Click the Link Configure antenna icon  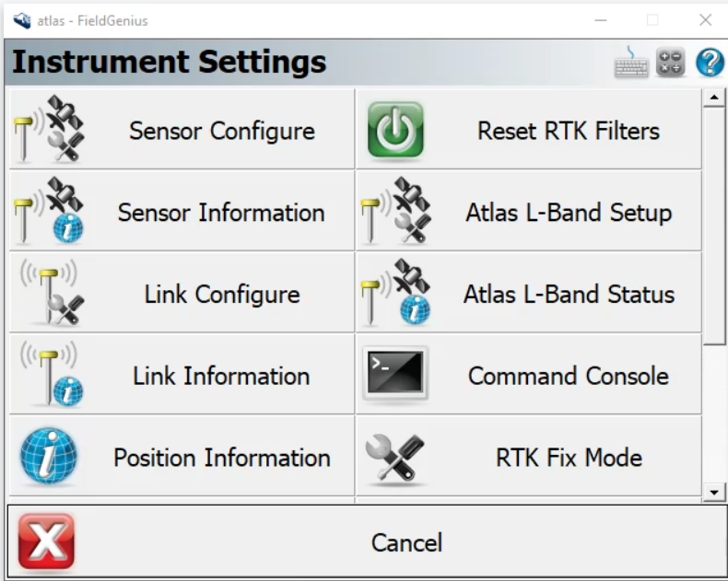[50, 293]
